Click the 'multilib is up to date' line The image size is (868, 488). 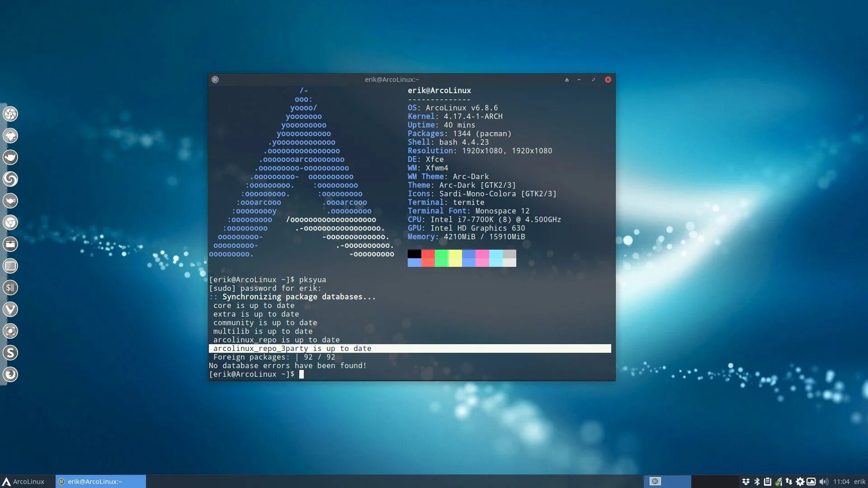coord(263,332)
